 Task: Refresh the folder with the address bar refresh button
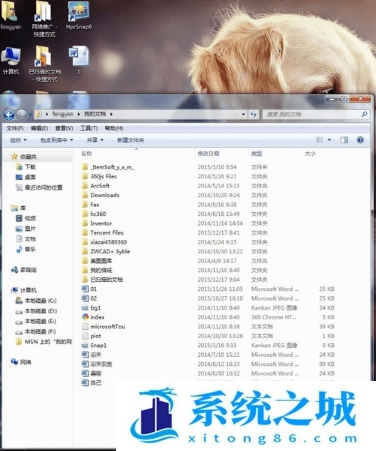[253, 114]
